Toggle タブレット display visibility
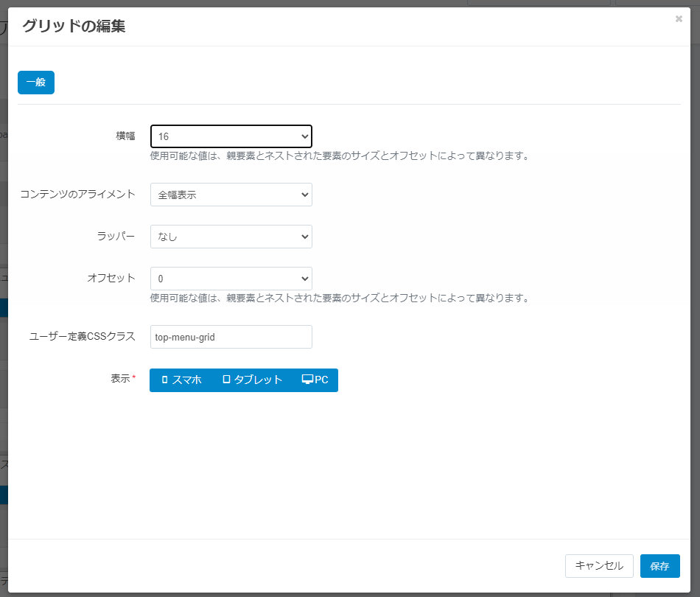The image size is (700, 597). pos(252,380)
